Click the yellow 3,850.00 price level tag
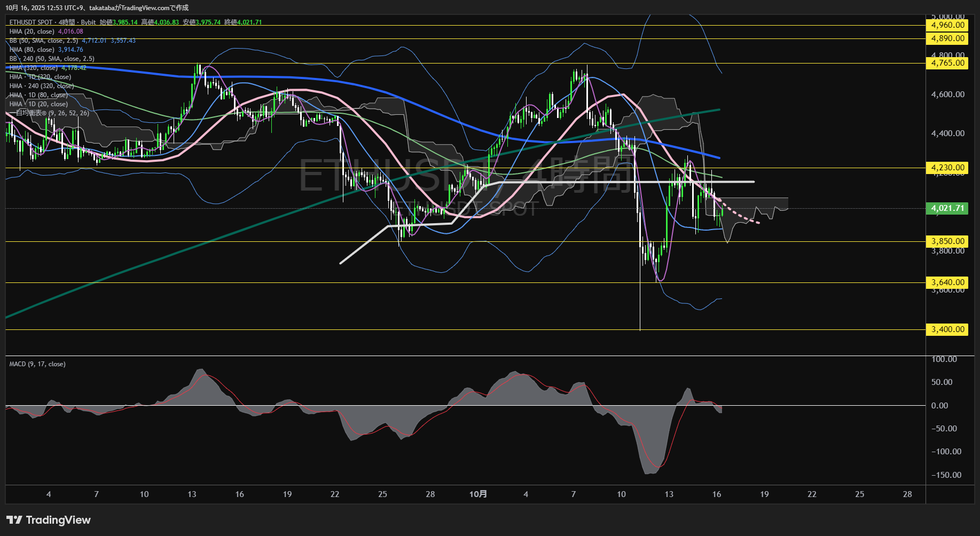Image resolution: width=980 pixels, height=536 pixels. click(x=947, y=241)
